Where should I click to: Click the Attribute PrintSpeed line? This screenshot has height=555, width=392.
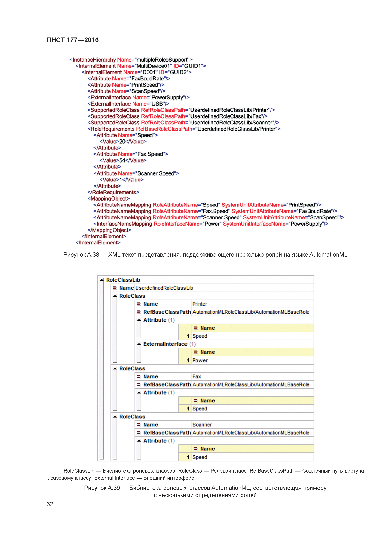[126, 85]
